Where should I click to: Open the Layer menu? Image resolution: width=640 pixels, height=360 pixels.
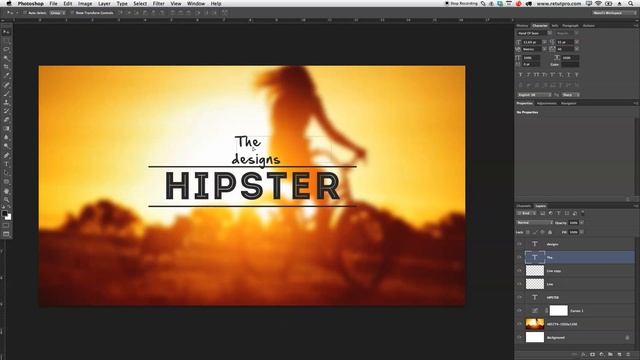tap(104, 4)
